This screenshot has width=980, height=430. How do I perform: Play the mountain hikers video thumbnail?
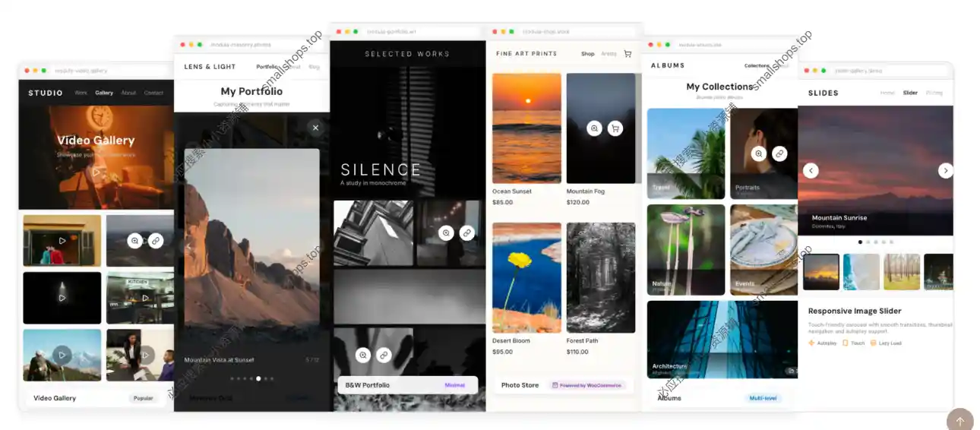(x=62, y=354)
